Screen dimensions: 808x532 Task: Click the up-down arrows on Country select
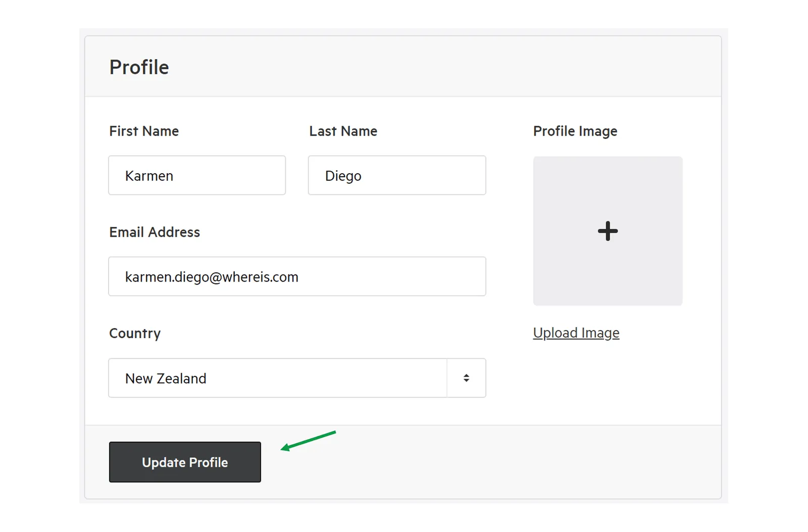point(466,378)
